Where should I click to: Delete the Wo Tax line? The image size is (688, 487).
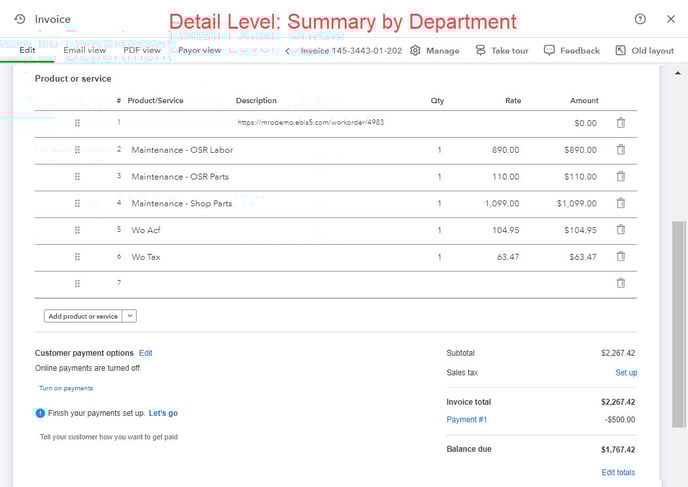(x=620, y=256)
